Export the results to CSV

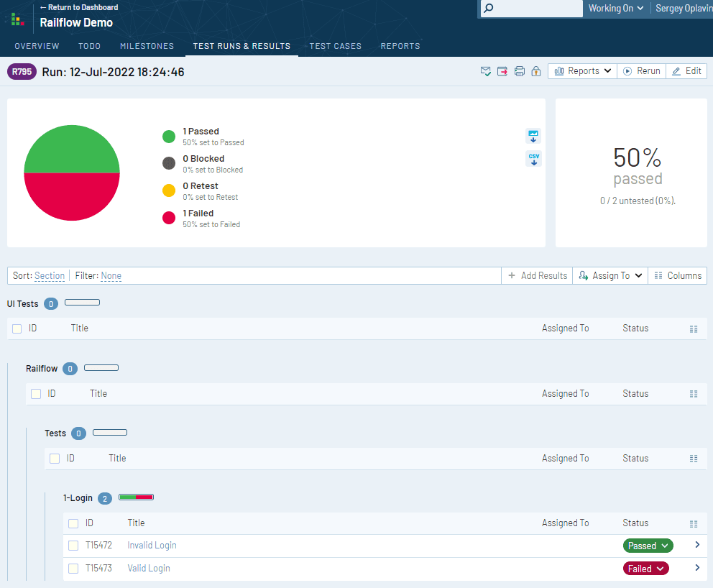533,158
